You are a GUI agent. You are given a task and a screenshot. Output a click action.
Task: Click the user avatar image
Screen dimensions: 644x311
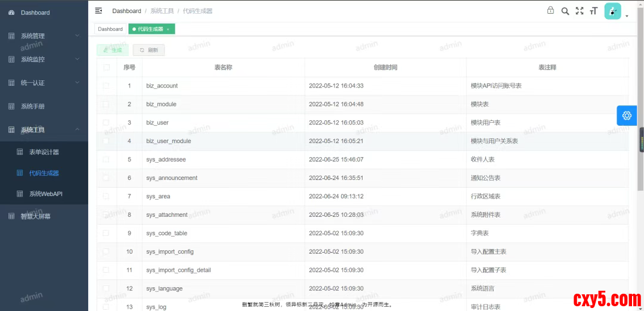[612, 11]
